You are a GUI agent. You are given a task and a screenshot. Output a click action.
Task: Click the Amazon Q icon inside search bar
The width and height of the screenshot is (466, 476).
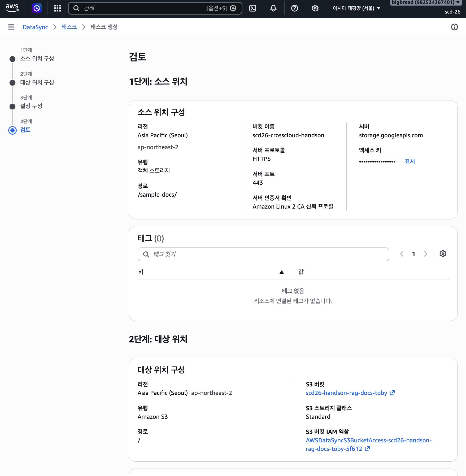tap(233, 8)
